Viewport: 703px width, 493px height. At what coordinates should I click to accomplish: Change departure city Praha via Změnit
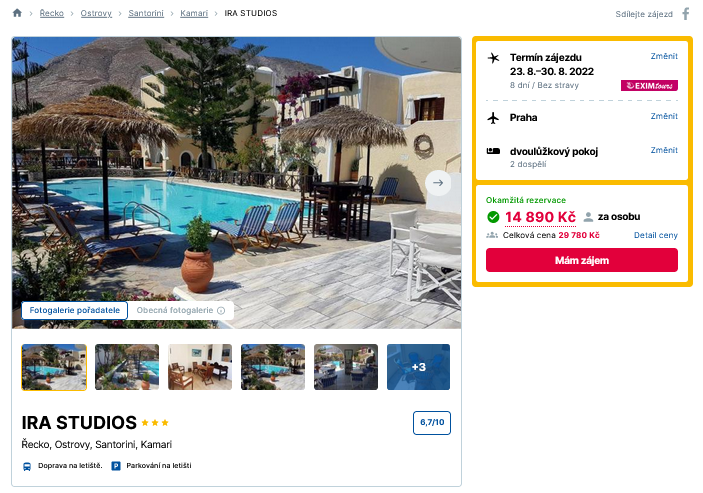pos(664,116)
